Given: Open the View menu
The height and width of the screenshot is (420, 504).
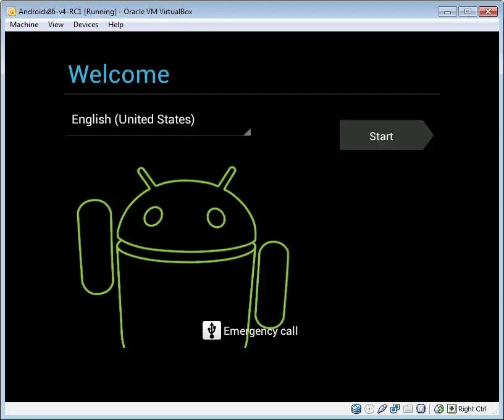Looking at the screenshot, I should (56, 25).
